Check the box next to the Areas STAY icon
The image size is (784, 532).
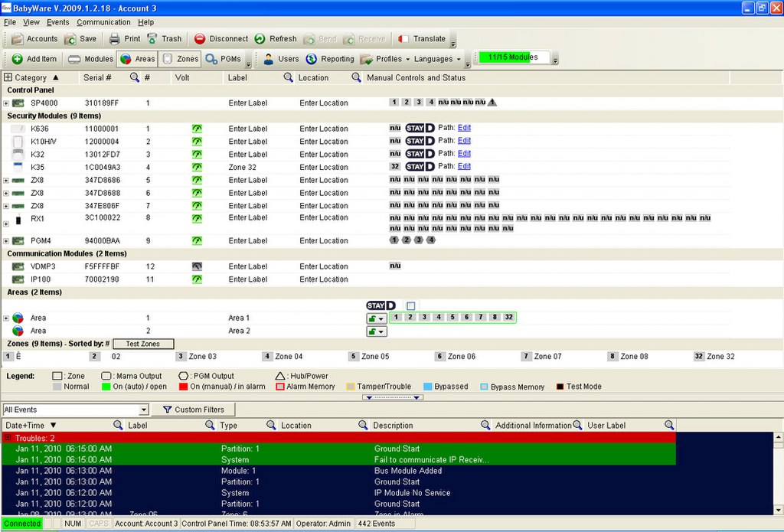point(411,305)
